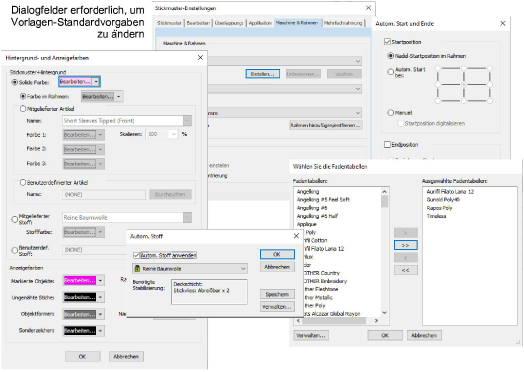Click the Solide Farbe pink Bearbeiten swatch
This screenshot has height=372, width=524.
click(75, 82)
